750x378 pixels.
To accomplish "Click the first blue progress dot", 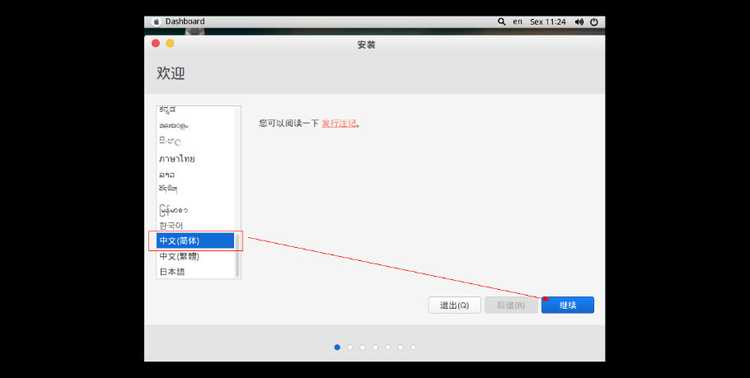I will coord(337,347).
